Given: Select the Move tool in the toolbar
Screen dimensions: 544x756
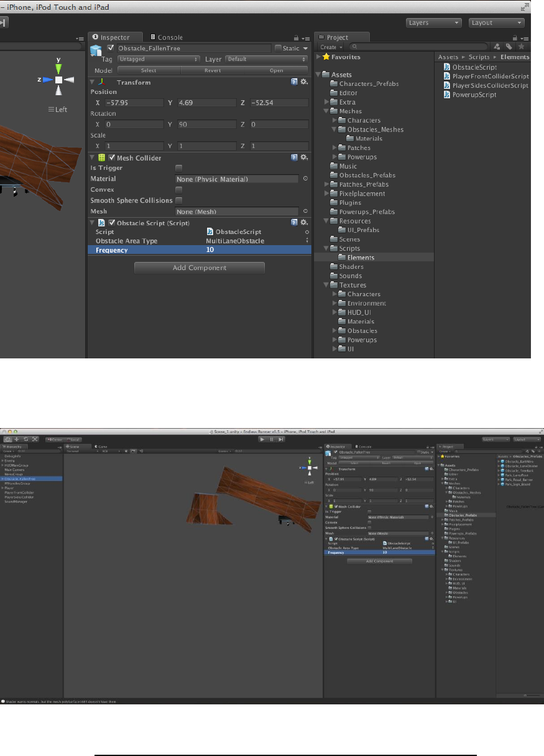Looking at the screenshot, I should pyautogui.click(x=17, y=439).
